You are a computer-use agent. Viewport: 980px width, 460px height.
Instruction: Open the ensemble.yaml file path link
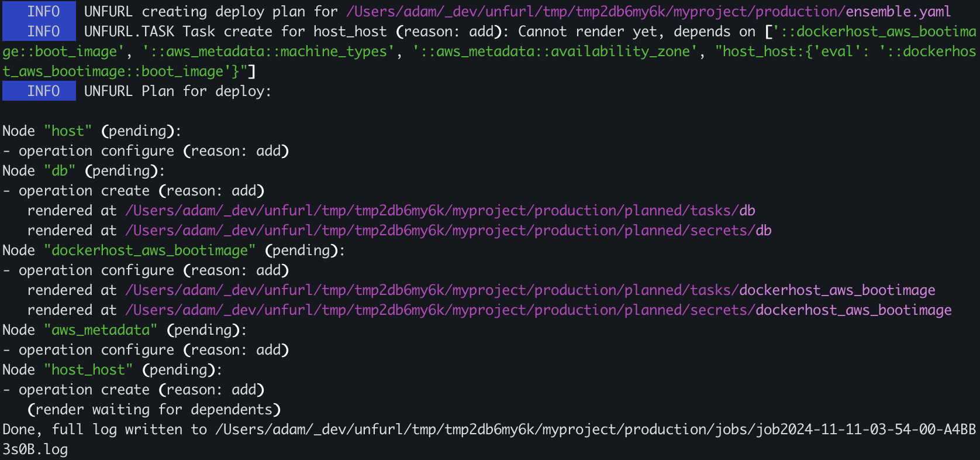coord(648,12)
